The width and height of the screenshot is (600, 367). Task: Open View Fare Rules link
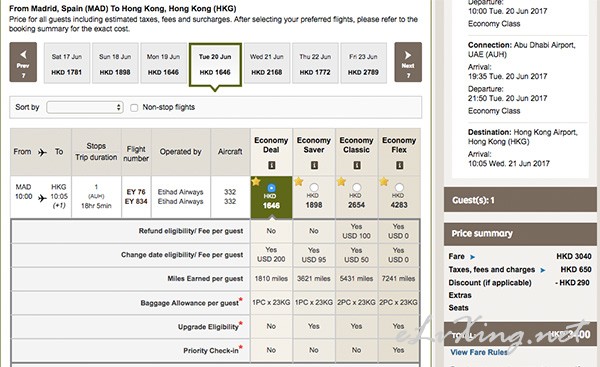479,352
